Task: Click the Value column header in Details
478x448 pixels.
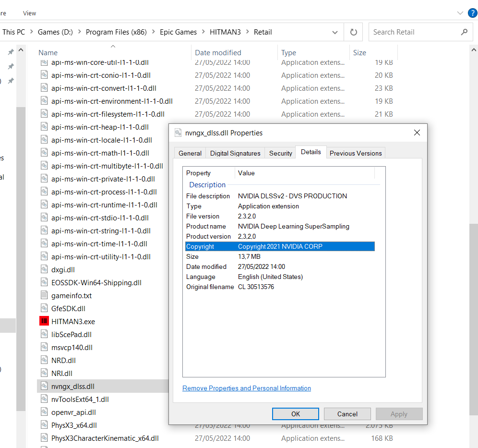Action: (x=305, y=173)
